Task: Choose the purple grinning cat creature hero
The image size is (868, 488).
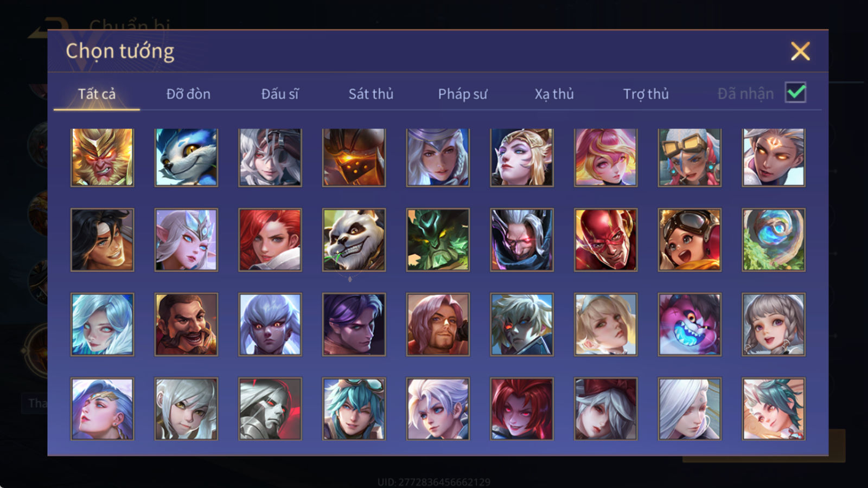Action: [690, 324]
